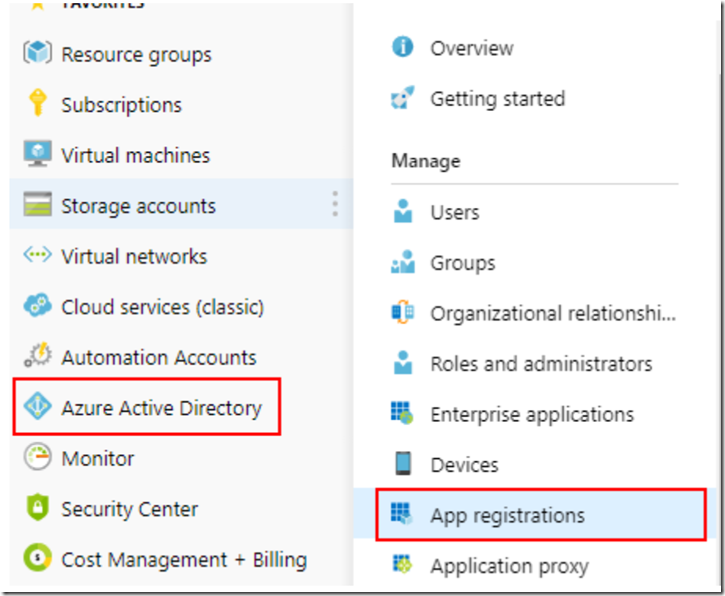Image resolution: width=725 pixels, height=596 pixels.
Task: Open Enterprise applications
Action: coord(532,415)
